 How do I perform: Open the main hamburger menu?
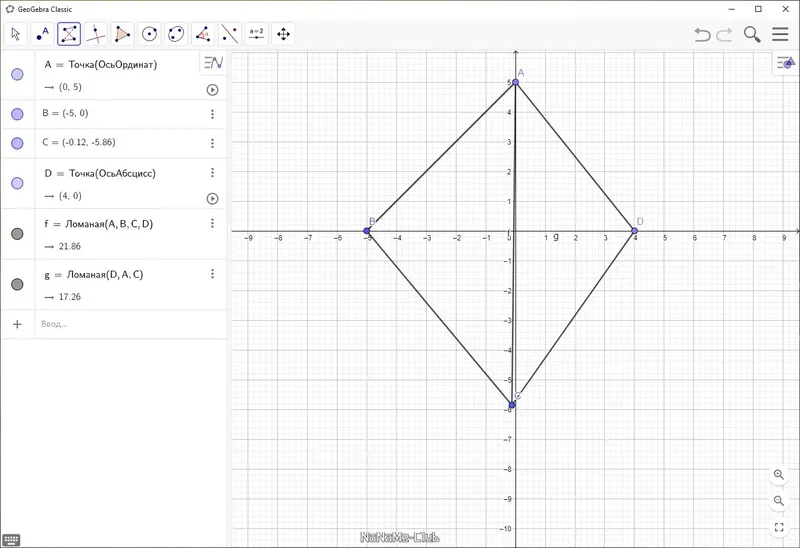point(780,34)
